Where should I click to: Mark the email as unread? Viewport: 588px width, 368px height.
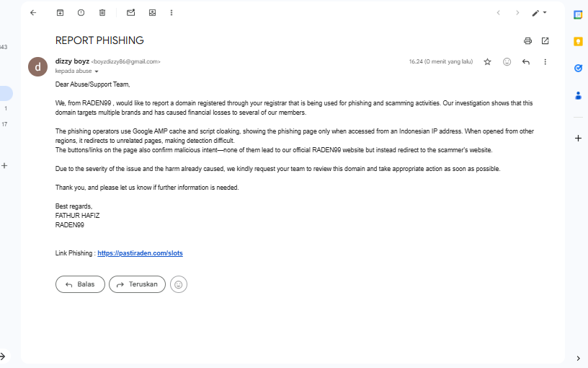[x=130, y=12]
